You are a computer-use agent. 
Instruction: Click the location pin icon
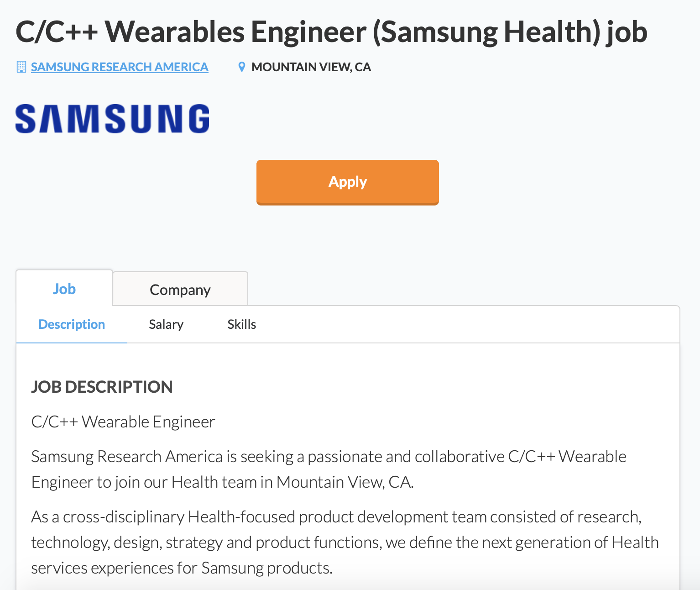tap(242, 67)
